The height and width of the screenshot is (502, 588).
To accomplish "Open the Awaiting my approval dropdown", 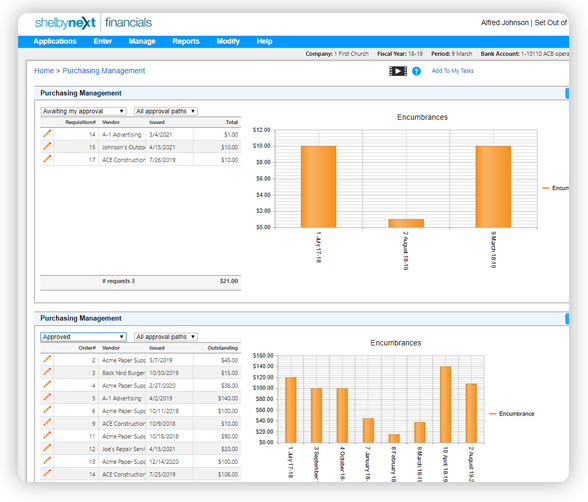I will click(x=83, y=111).
